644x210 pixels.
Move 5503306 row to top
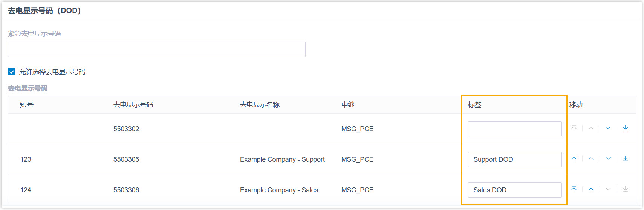574,189
